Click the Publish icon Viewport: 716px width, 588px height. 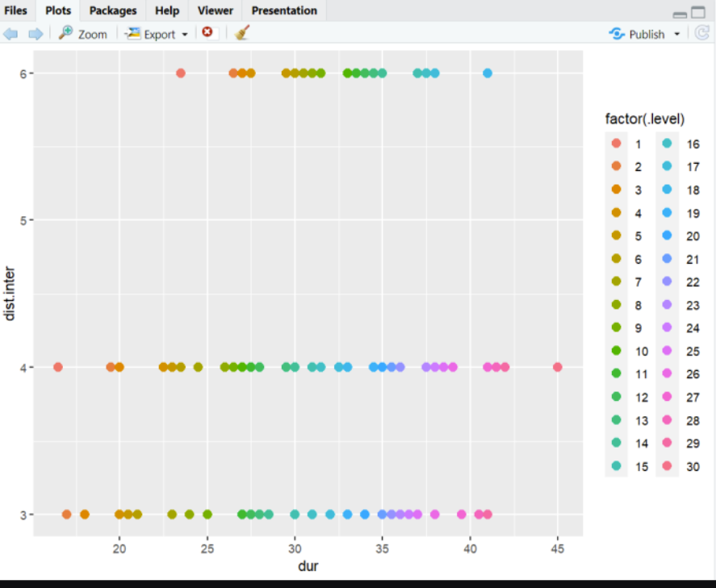[x=617, y=34]
